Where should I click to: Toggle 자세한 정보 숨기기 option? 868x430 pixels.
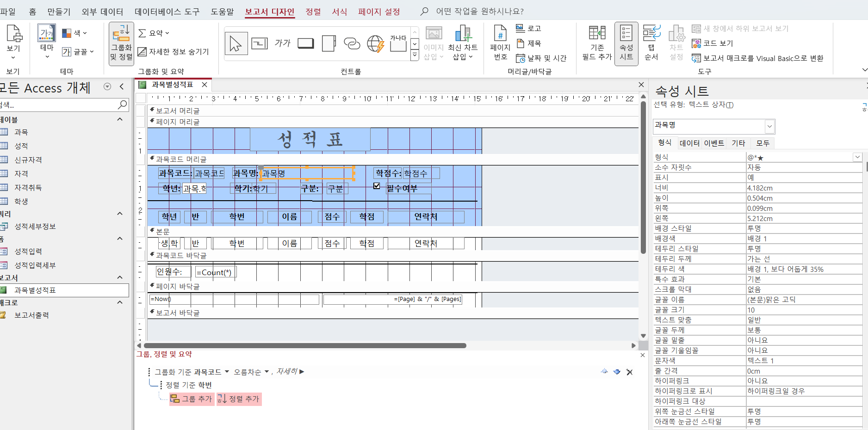(174, 52)
